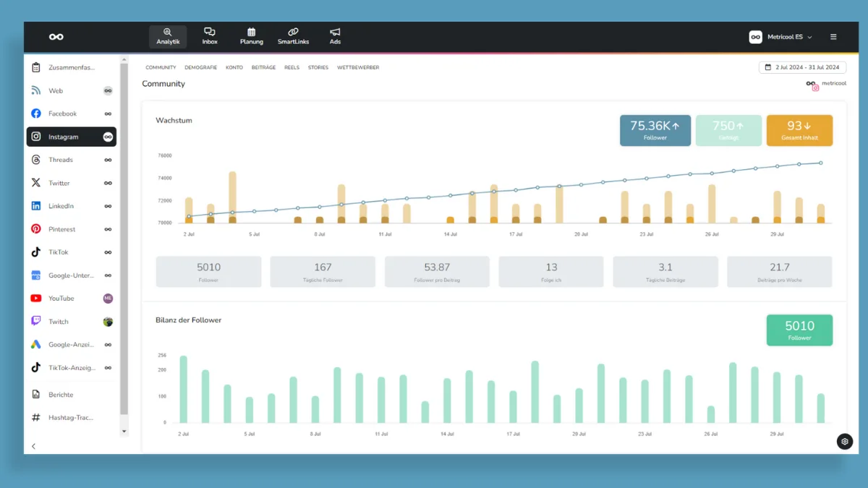The image size is (868, 488).
Task: Click the 13 Folge ich card
Action: click(x=551, y=272)
